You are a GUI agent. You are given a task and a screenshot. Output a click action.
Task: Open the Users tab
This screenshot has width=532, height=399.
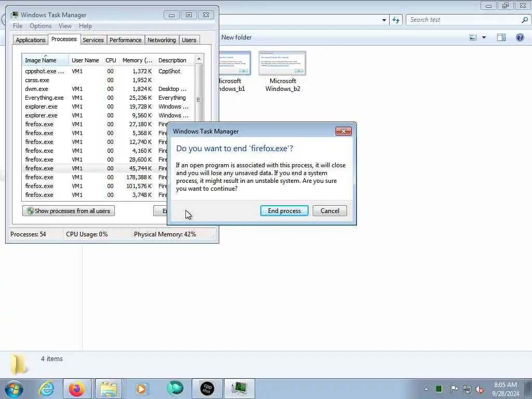(x=189, y=40)
